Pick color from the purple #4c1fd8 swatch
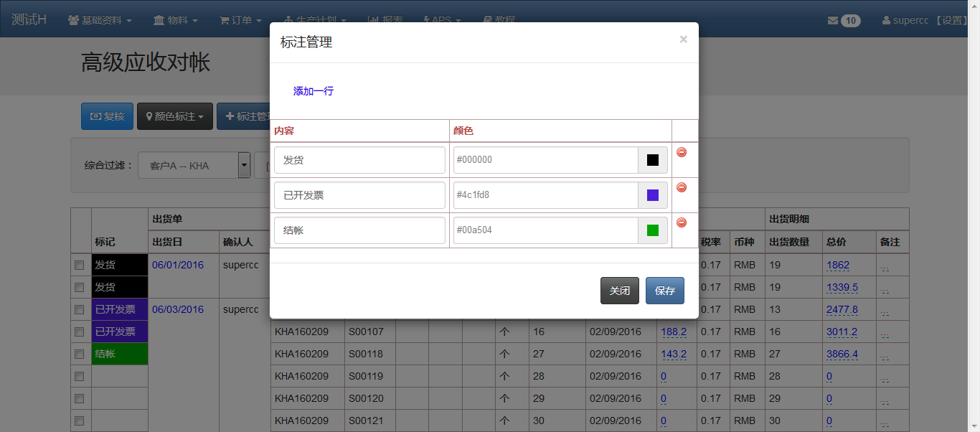Screen dimensions: 980x432 pos(652,195)
